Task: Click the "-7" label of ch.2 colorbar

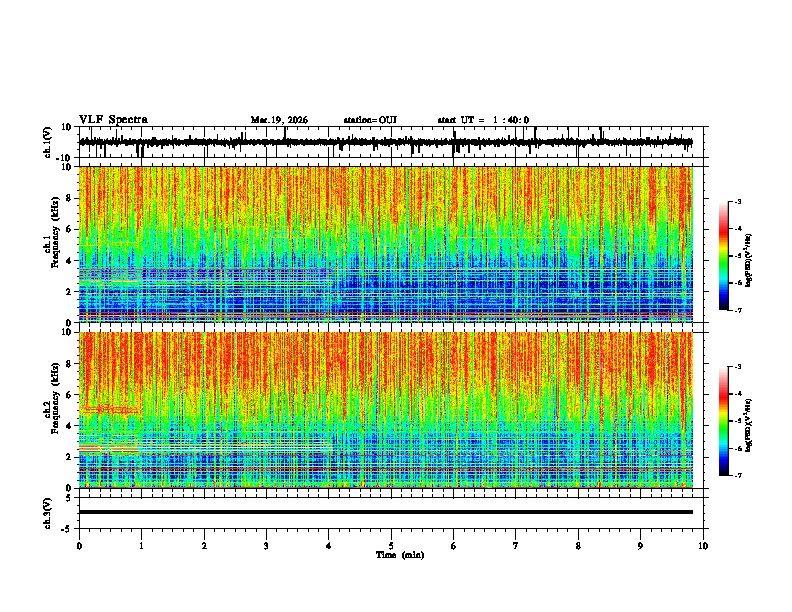Action: pos(737,475)
